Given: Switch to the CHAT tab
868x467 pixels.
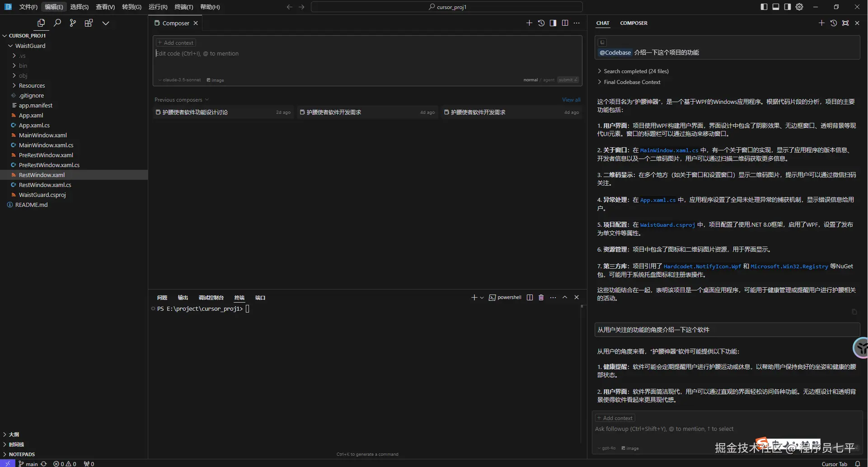Looking at the screenshot, I should pyautogui.click(x=603, y=23).
